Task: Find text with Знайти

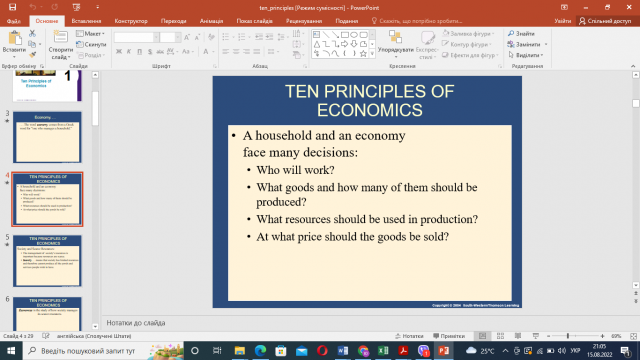Action: (x=521, y=33)
